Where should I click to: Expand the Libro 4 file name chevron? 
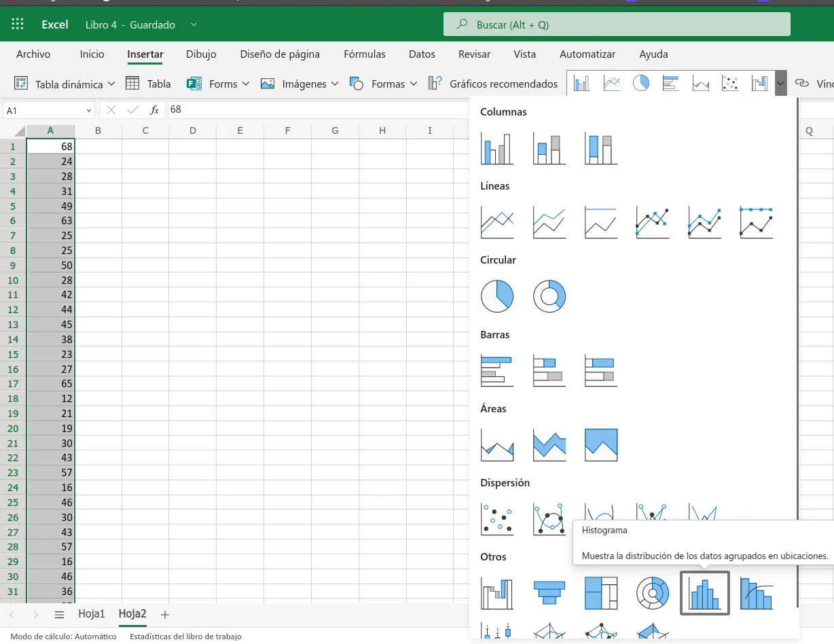point(194,24)
